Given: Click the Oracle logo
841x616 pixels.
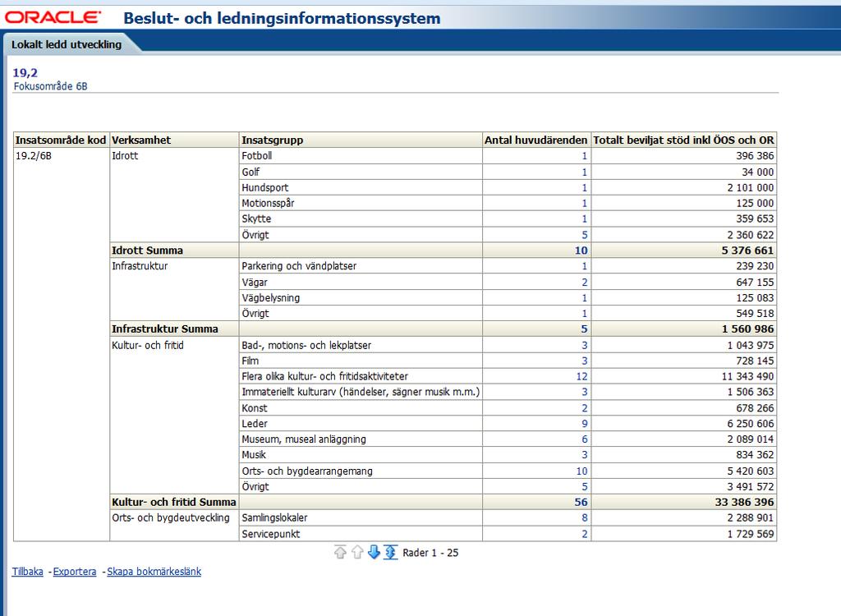Looking at the screenshot, I should tap(53, 17).
